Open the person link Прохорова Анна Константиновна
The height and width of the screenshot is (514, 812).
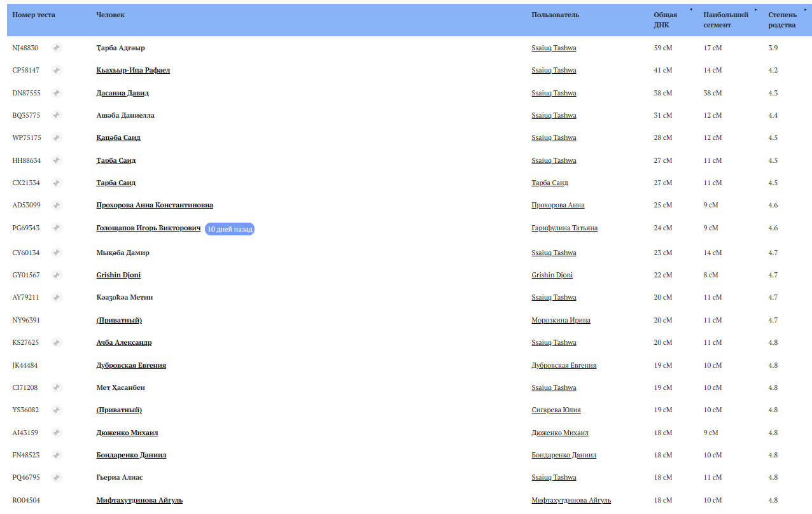tap(155, 205)
